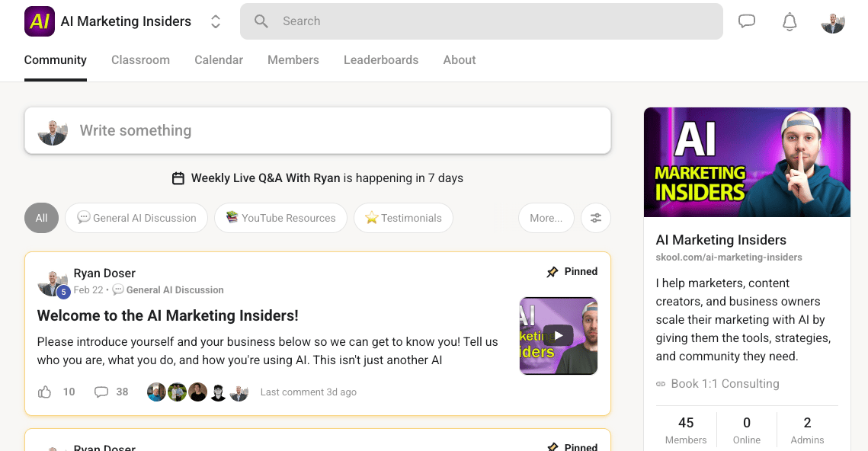
Task: Open the Leaderboards tab
Action: click(381, 59)
